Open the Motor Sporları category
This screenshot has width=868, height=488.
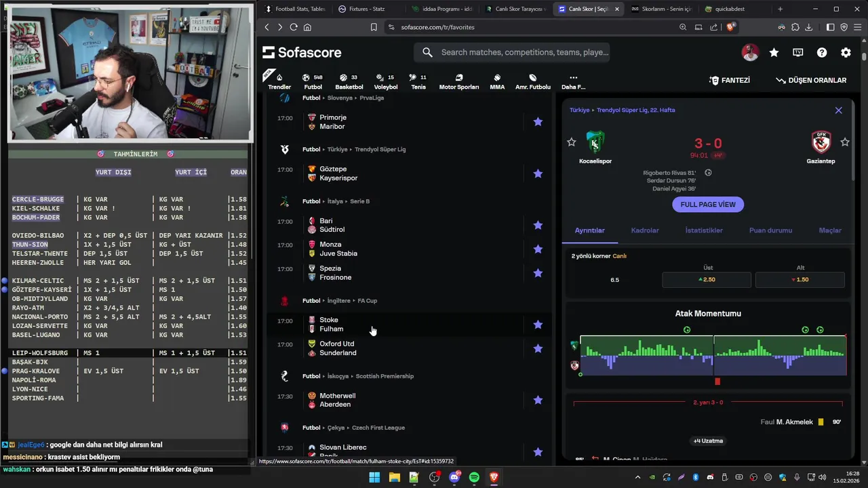point(458,81)
